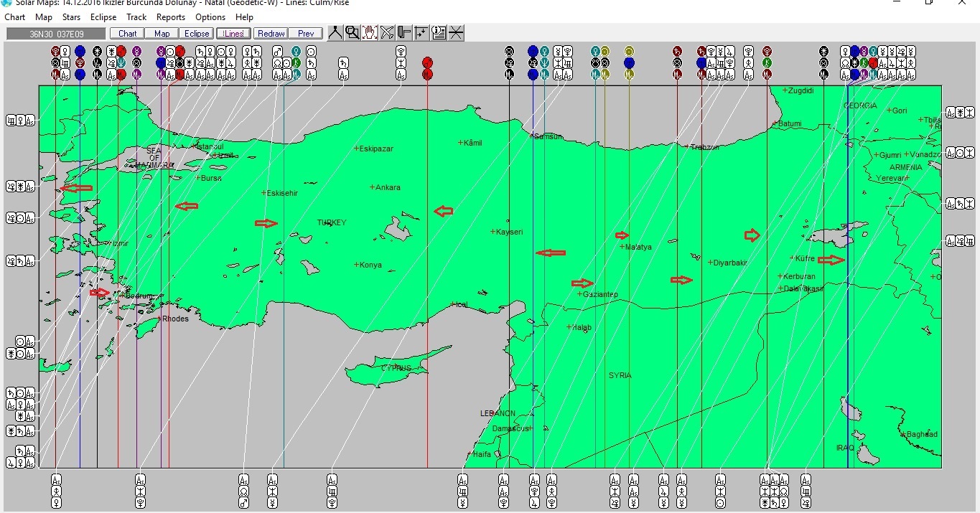Open the Options menu

pyautogui.click(x=210, y=17)
